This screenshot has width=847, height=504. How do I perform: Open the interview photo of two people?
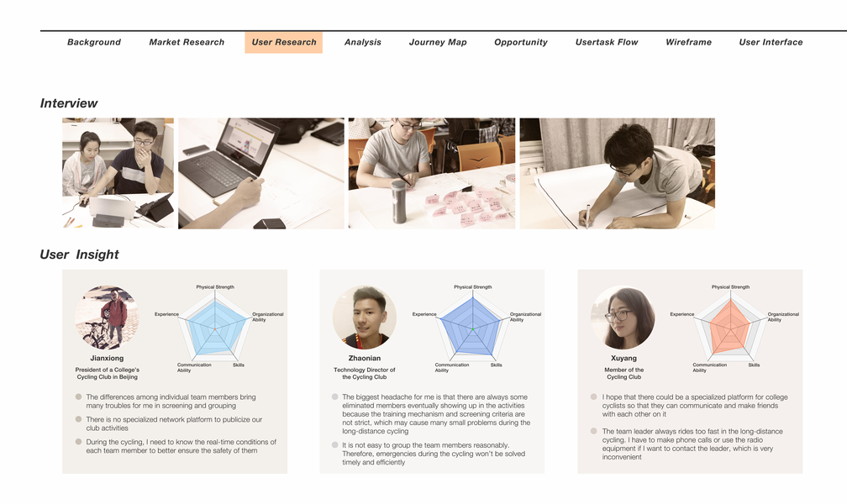coord(118,173)
